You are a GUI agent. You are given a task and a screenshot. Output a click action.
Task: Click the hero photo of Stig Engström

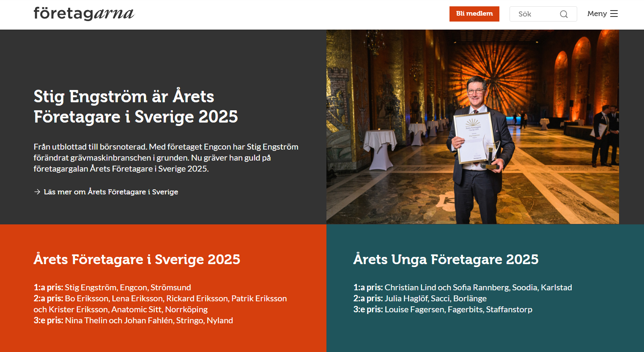[x=472, y=127]
